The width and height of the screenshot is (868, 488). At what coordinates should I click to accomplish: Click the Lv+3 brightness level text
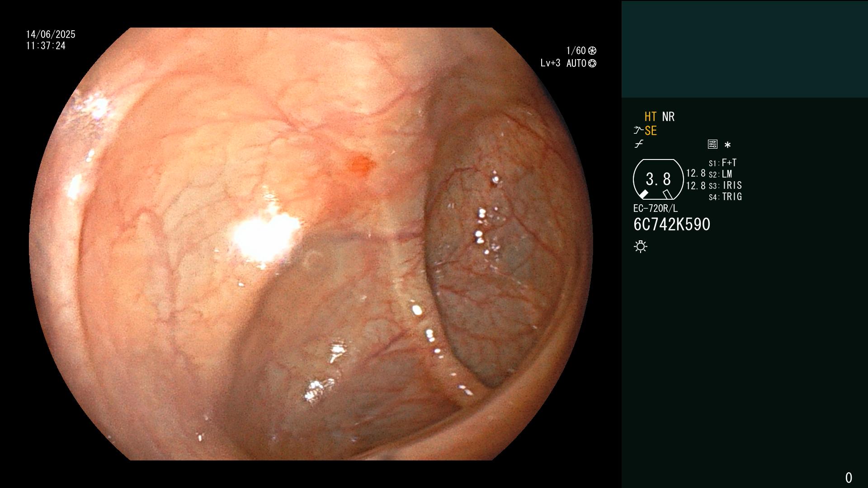pyautogui.click(x=550, y=63)
